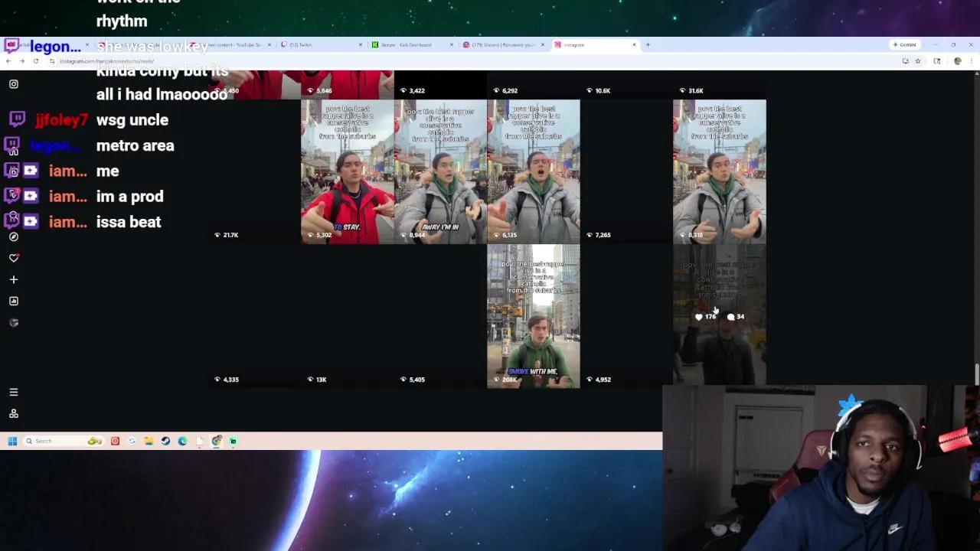Screen dimensions: 980x551
Task: Open a new browser tab
Action: (648, 44)
